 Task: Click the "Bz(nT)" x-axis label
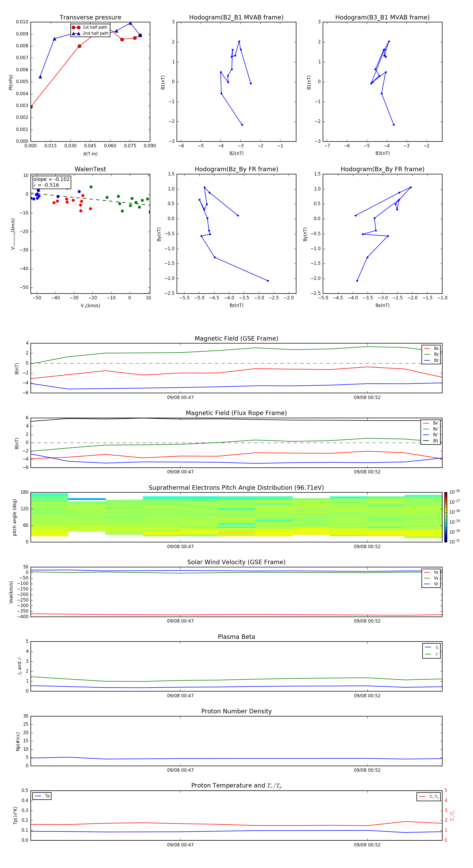pos(236,305)
